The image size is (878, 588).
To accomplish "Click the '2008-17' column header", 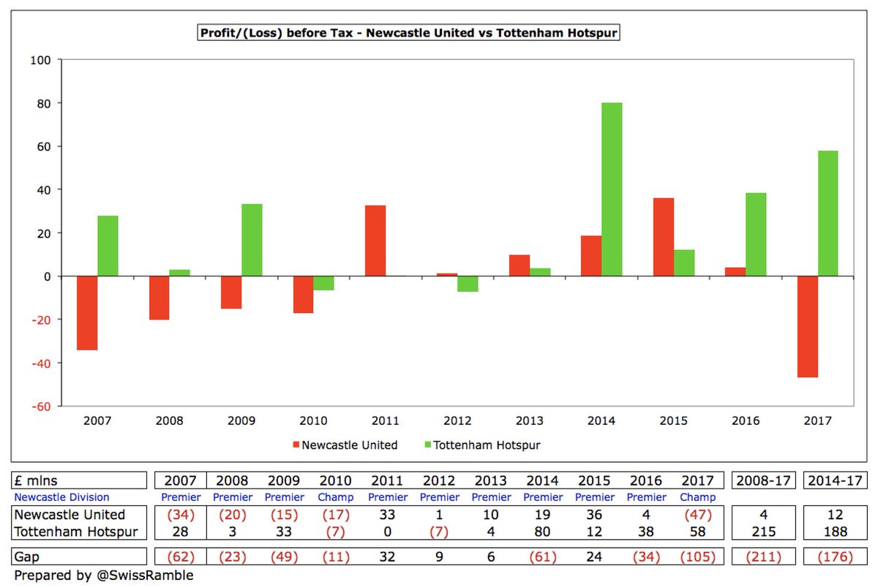I will pyautogui.click(x=765, y=481).
